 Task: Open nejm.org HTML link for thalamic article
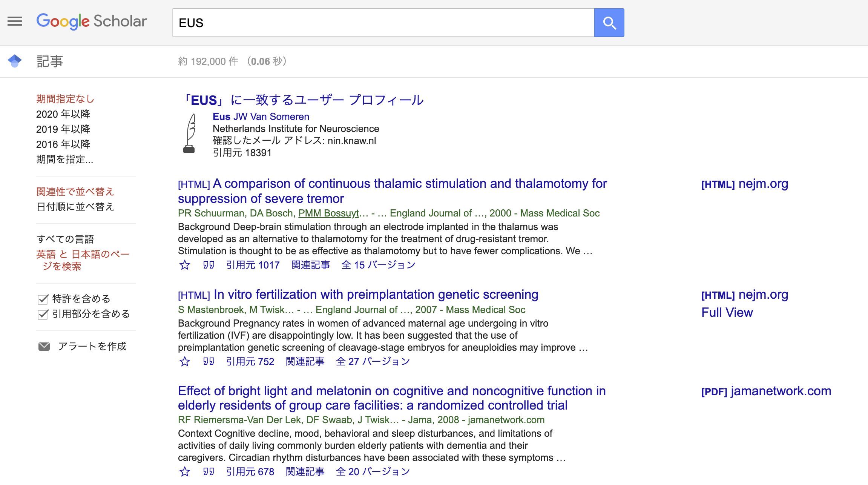click(x=745, y=184)
